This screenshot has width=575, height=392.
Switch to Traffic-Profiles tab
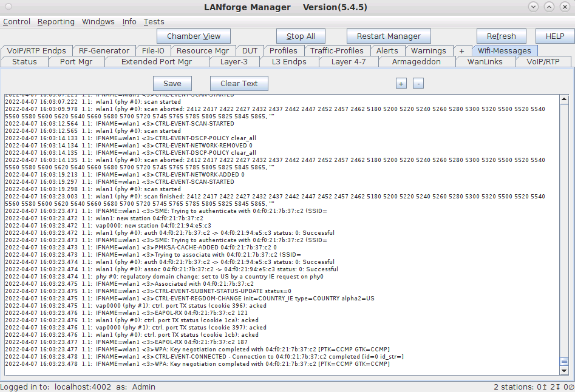(x=337, y=50)
